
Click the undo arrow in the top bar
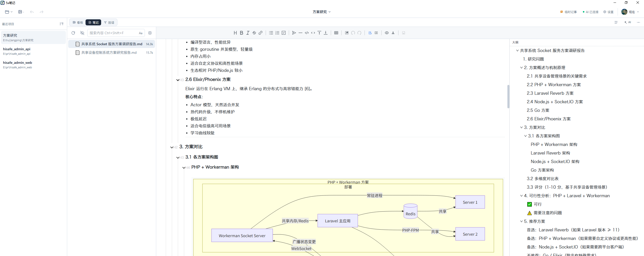coord(32,12)
